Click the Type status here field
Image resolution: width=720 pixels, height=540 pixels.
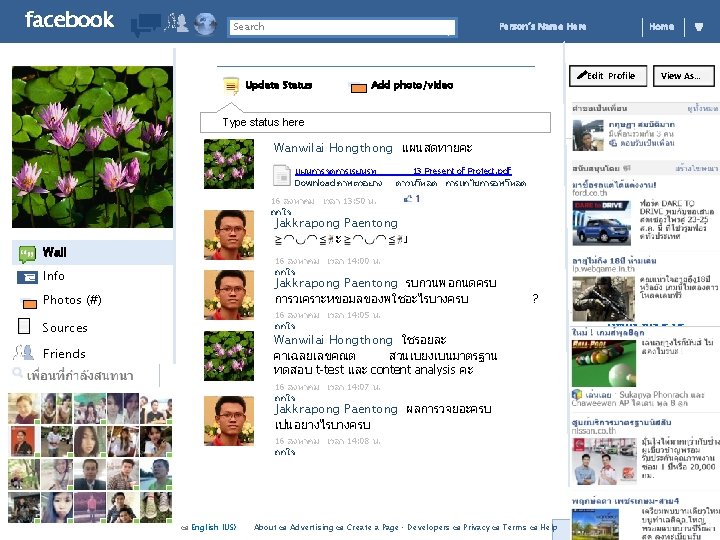[x=375, y=122]
